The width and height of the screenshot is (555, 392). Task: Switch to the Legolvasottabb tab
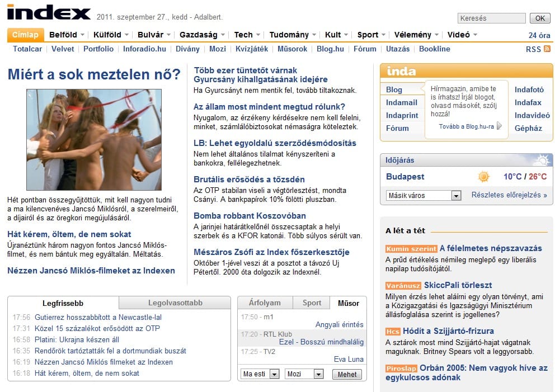[175, 303]
